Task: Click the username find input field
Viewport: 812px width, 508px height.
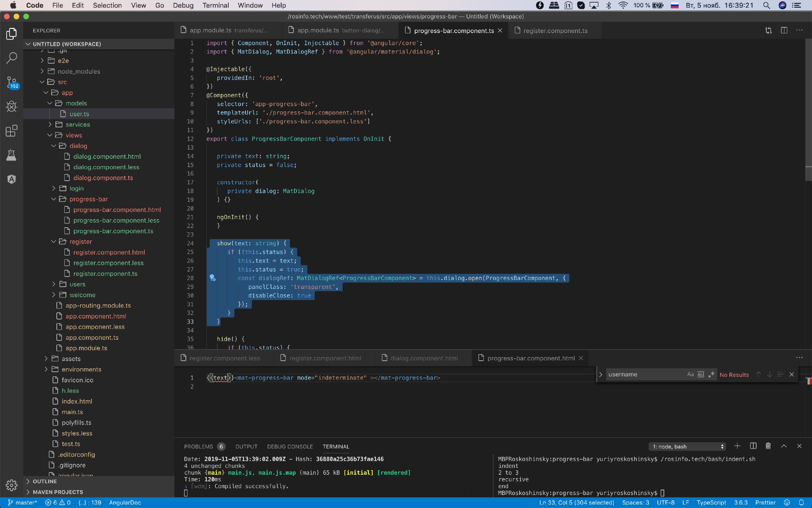Action: [x=646, y=374]
